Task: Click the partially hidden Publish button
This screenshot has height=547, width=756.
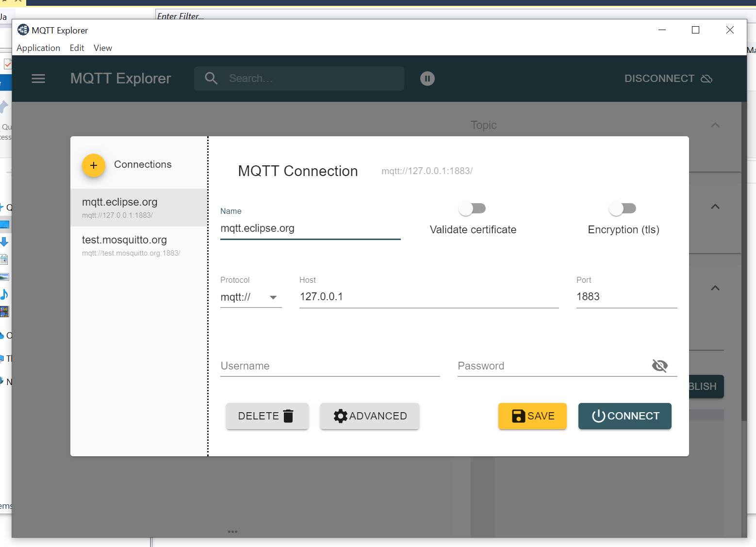Action: (707, 386)
